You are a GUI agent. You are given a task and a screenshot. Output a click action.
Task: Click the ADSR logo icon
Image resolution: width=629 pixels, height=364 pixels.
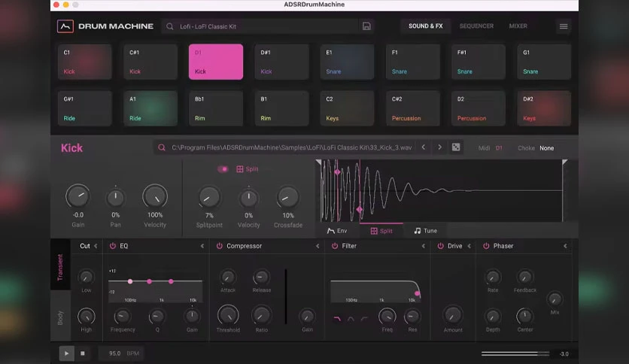[65, 26]
